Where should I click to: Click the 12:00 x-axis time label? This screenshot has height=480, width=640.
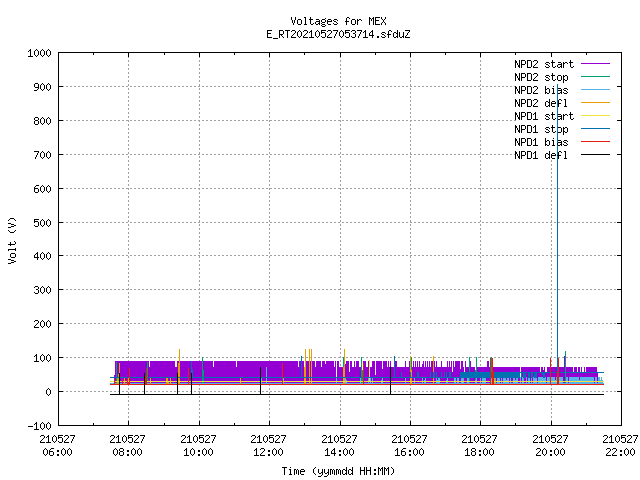tap(268, 452)
